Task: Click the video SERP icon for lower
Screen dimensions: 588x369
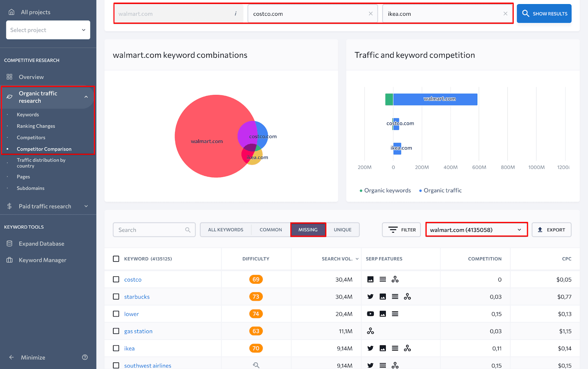Action: 370,314
